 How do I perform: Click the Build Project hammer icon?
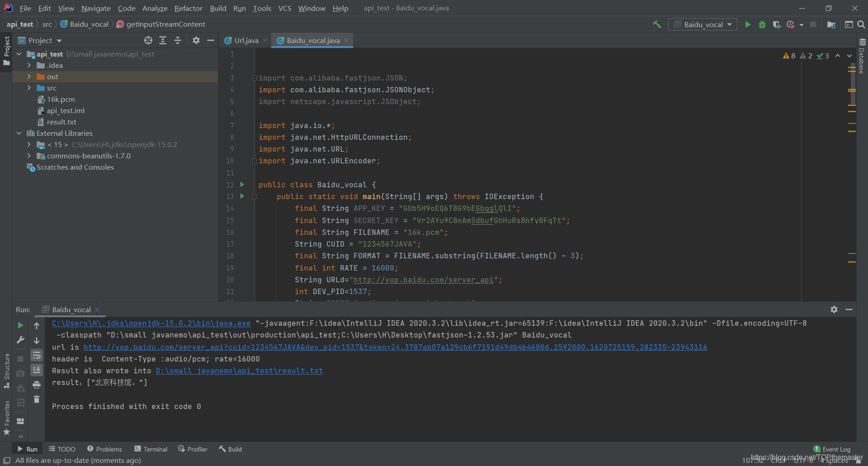coord(657,24)
